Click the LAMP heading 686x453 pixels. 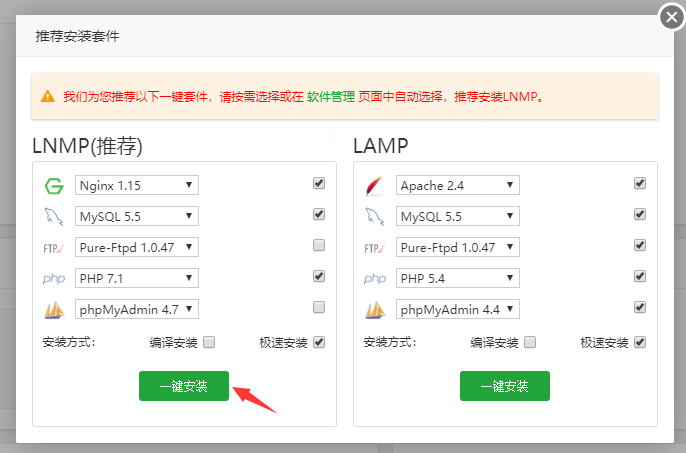click(381, 146)
